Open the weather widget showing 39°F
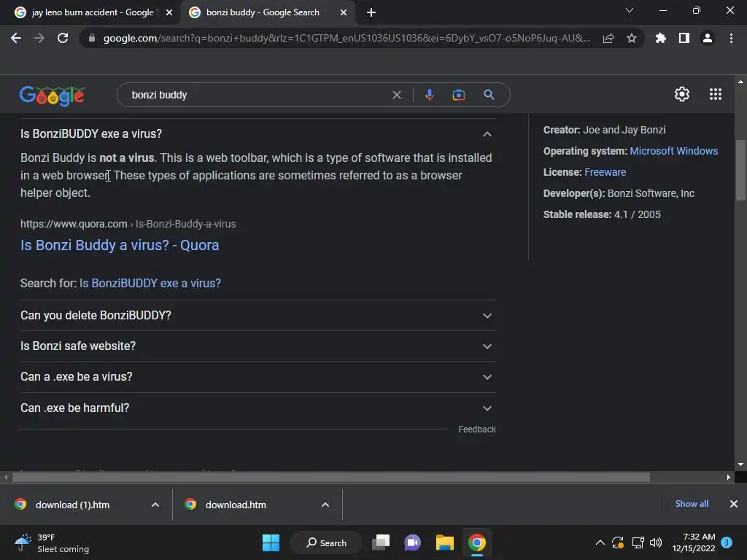The image size is (747, 560). pyautogui.click(x=52, y=543)
